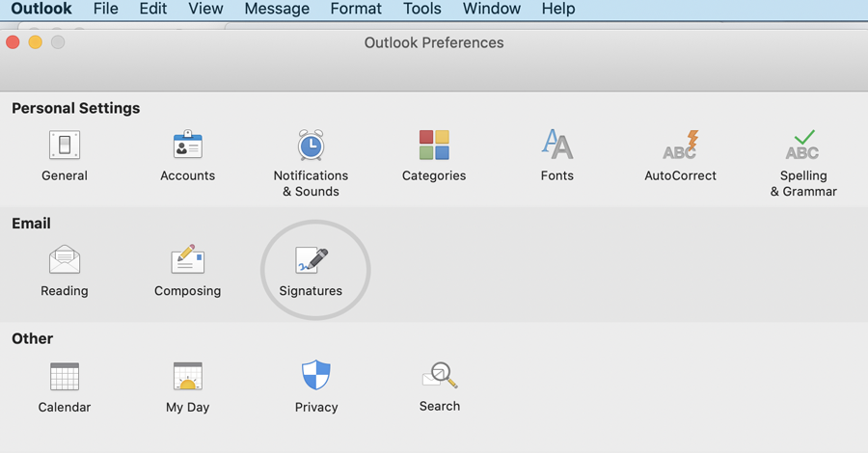
Task: Click the Notifications & Sounds label
Action: click(311, 184)
